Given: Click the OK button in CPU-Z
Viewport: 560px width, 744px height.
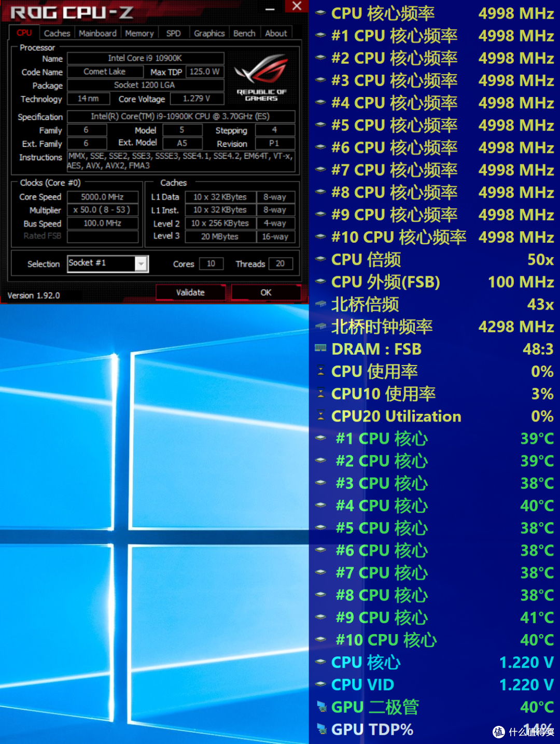Looking at the screenshot, I should click(x=265, y=292).
